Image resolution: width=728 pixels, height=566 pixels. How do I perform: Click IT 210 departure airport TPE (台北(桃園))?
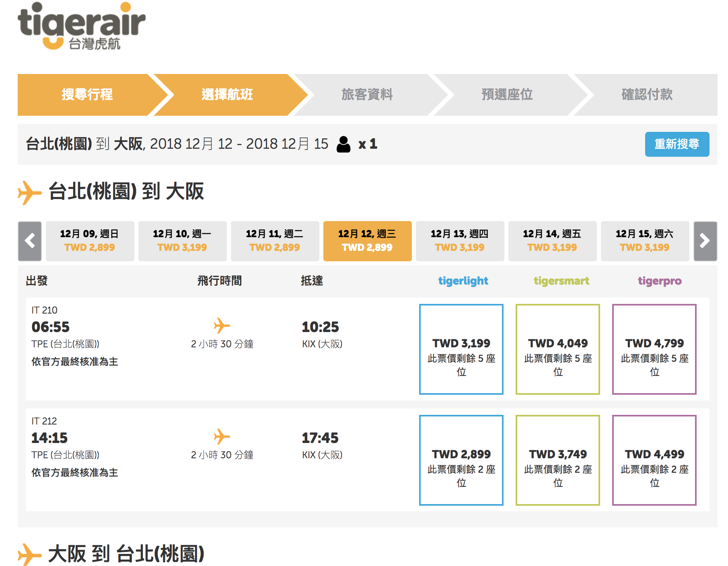click(x=66, y=344)
